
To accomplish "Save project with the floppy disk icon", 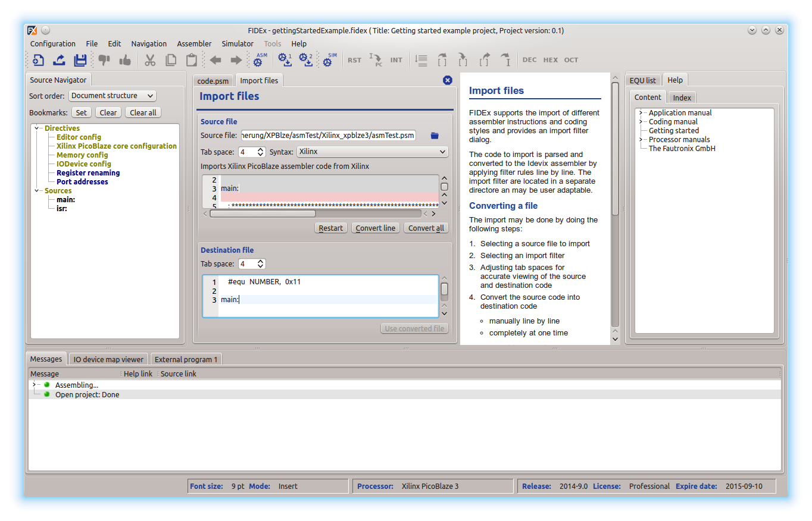I will [80, 60].
